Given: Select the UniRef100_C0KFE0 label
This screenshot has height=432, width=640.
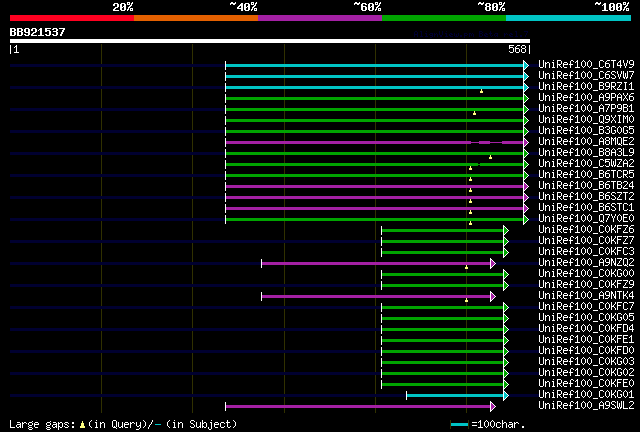Looking at the screenshot, I should [x=586, y=384].
